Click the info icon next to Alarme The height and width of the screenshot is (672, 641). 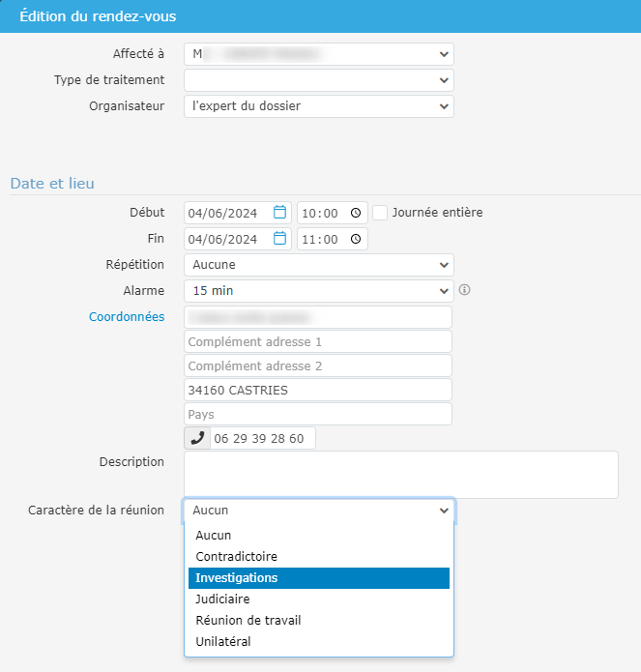465,290
